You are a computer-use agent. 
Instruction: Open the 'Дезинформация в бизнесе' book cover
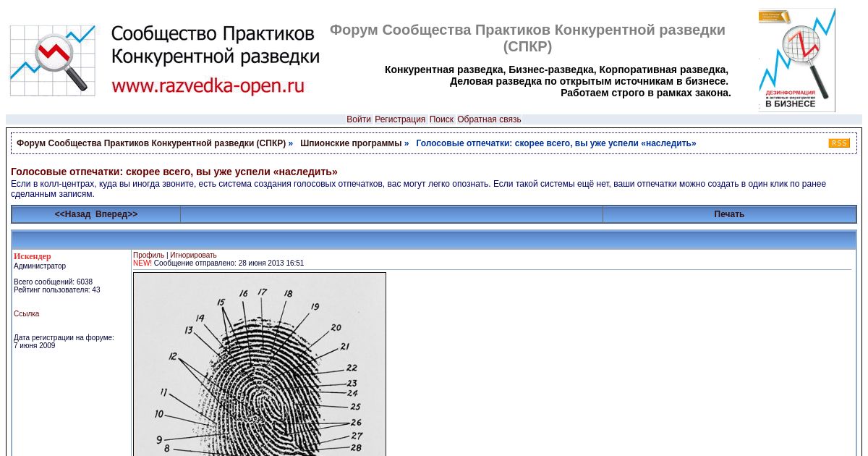(797, 60)
